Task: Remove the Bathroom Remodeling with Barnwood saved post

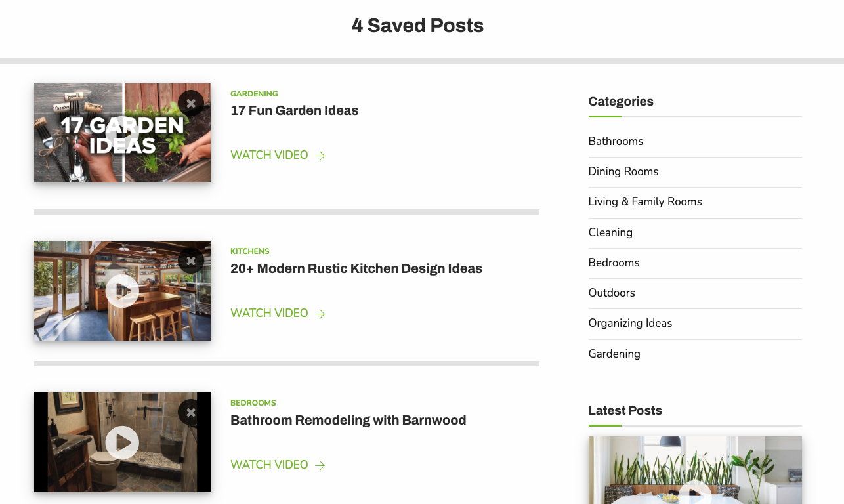Action: click(x=191, y=412)
